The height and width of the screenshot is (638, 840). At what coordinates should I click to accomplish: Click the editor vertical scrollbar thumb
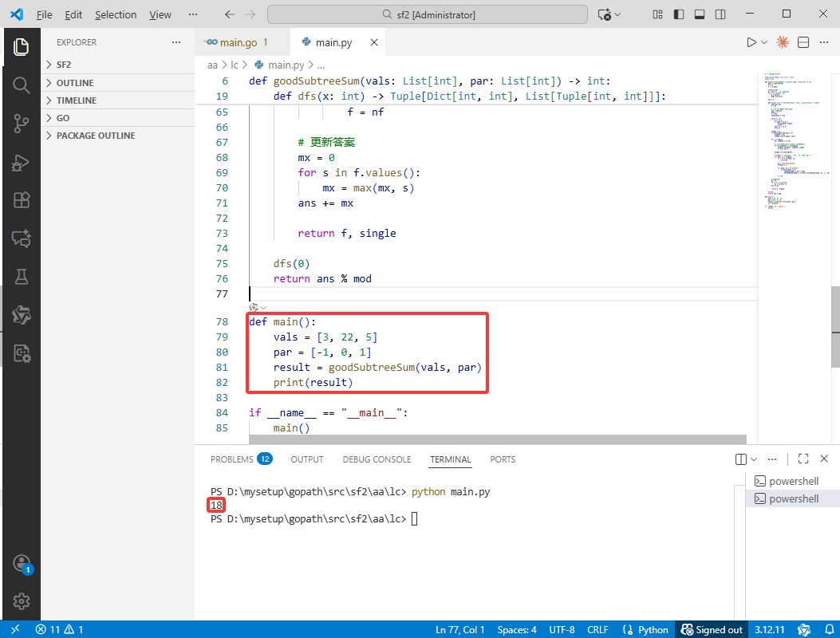[835, 327]
